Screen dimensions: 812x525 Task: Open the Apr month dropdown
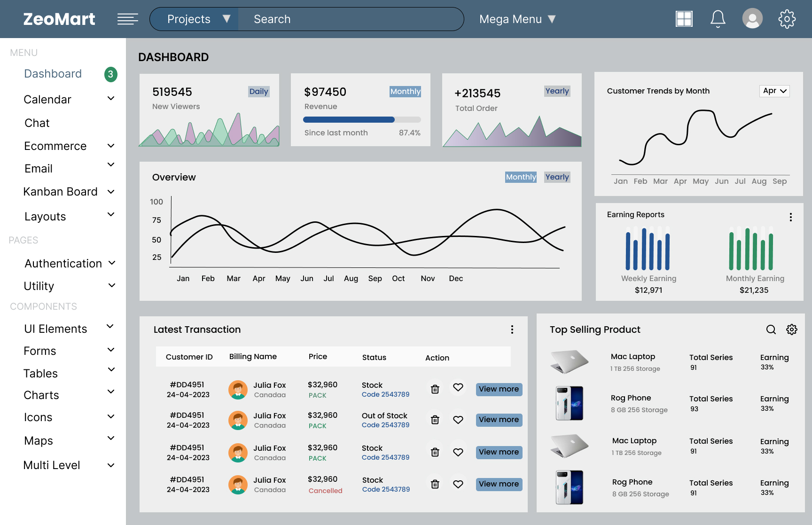pos(774,91)
